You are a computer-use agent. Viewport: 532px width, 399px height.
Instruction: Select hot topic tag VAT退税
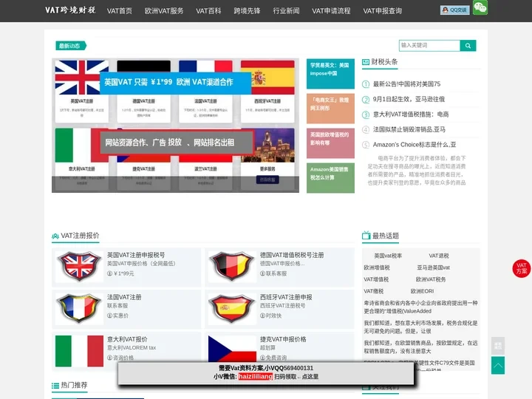point(439,256)
